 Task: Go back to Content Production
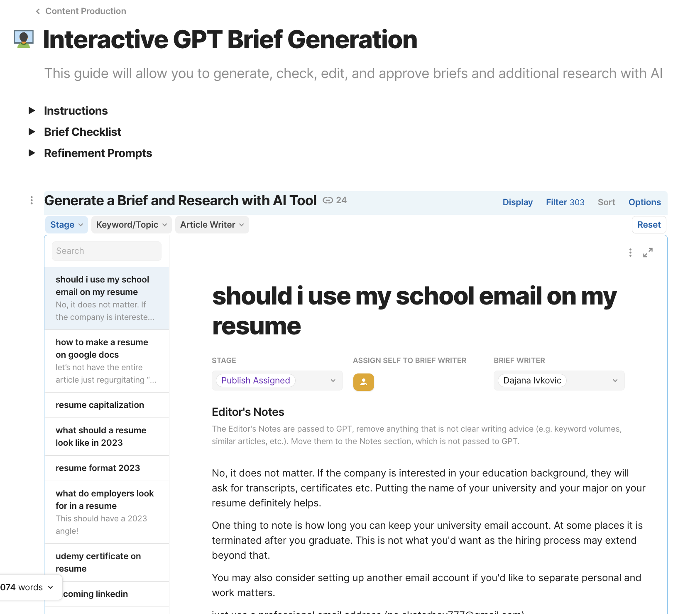[81, 11]
